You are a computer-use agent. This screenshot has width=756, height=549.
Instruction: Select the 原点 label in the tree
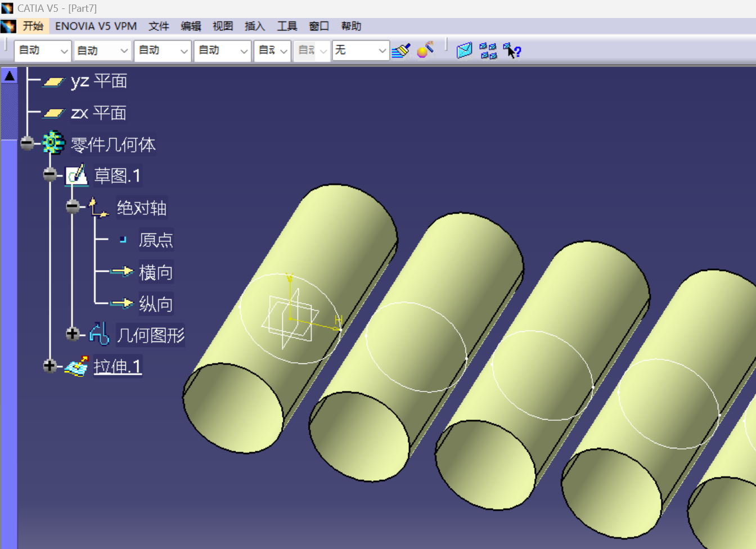coord(156,240)
